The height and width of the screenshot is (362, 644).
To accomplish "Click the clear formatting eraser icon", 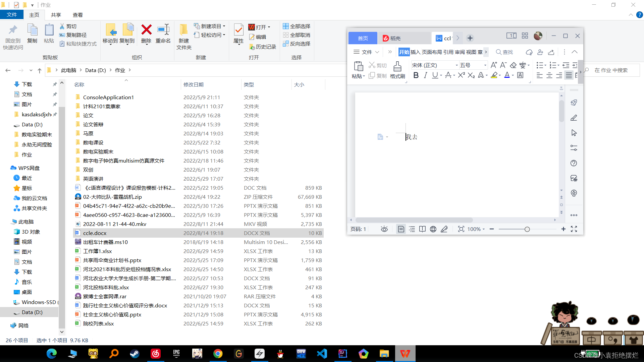I will click(x=513, y=65).
